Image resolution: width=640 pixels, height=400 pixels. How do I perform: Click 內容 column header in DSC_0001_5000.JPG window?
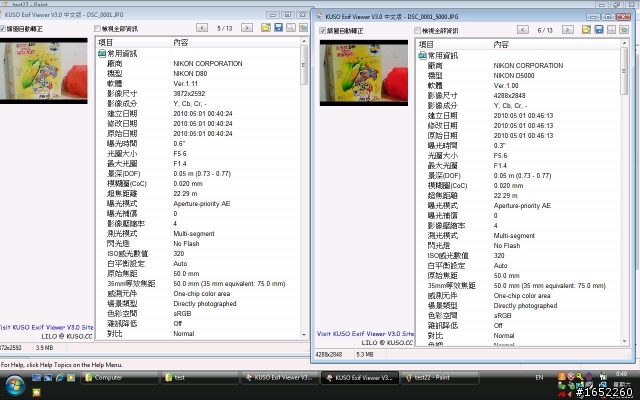click(555, 44)
